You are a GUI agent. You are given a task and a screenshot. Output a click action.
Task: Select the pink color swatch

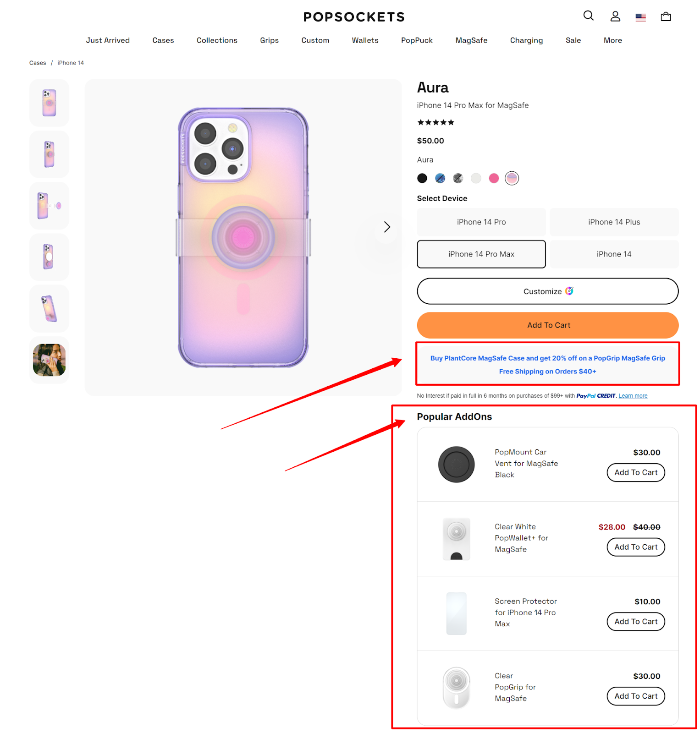[x=494, y=178]
